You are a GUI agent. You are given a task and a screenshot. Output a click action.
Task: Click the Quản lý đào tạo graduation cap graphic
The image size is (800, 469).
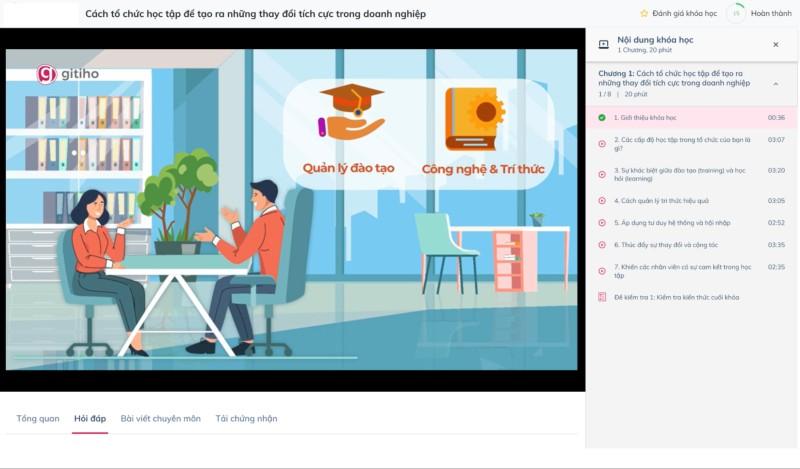pyautogui.click(x=351, y=112)
